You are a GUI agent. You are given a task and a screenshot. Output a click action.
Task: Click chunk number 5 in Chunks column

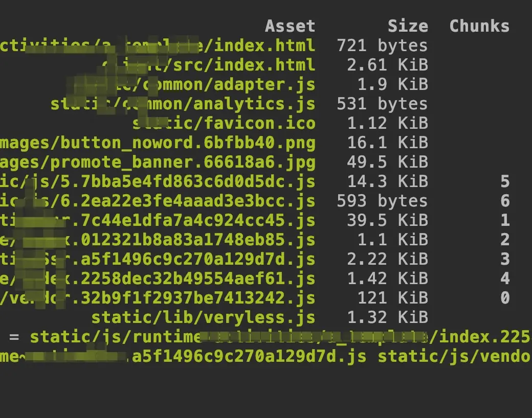(x=505, y=181)
